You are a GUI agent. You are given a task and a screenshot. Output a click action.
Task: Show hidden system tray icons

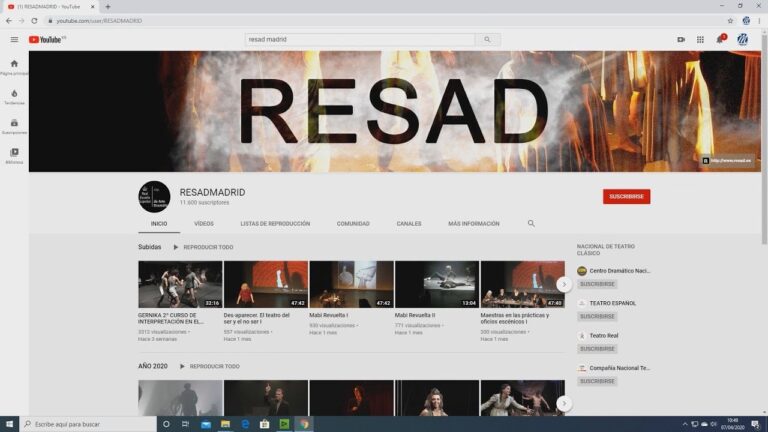click(685, 424)
